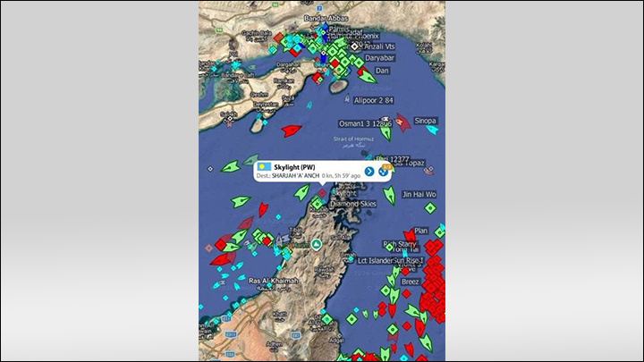644x362 pixels.
Task: Select the Plan vessel label
Action: tap(420, 231)
